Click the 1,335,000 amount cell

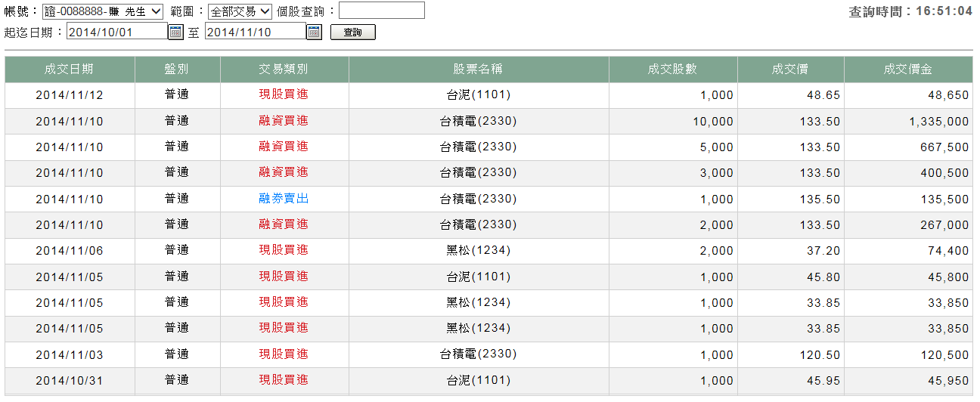(x=938, y=122)
